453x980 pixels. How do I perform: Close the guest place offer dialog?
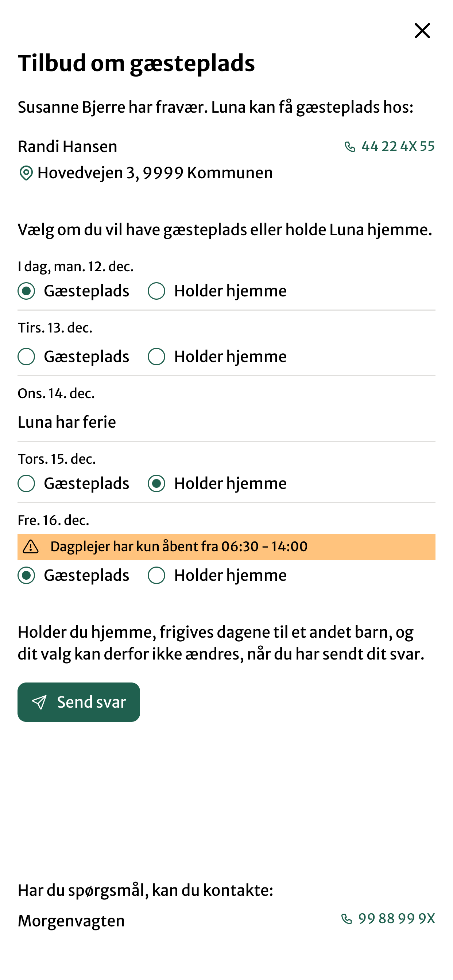(422, 31)
